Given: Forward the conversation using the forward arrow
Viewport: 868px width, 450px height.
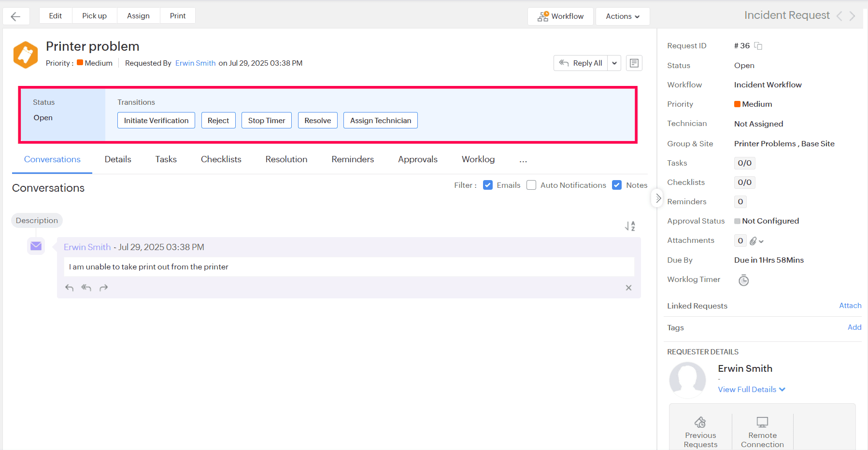Looking at the screenshot, I should [103, 287].
